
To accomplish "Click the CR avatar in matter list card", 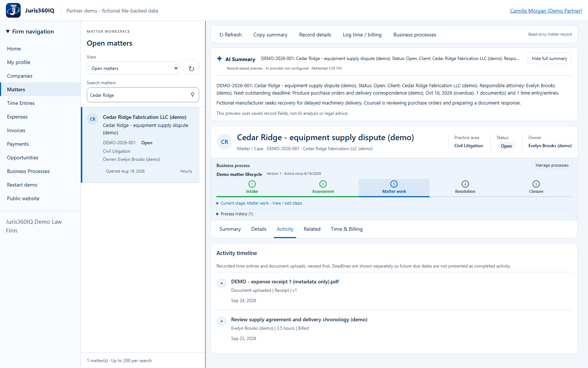I will [x=93, y=119].
